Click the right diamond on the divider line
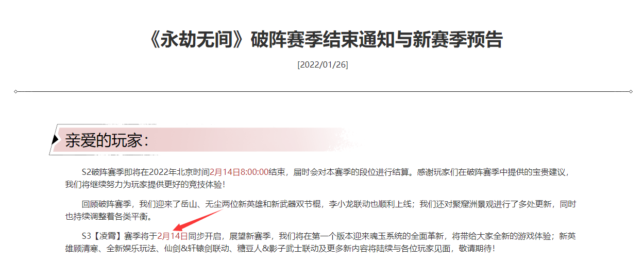 point(631,92)
